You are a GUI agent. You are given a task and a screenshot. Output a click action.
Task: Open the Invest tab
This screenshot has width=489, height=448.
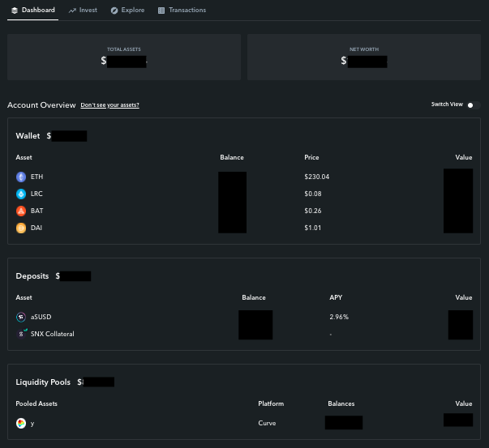coord(83,11)
